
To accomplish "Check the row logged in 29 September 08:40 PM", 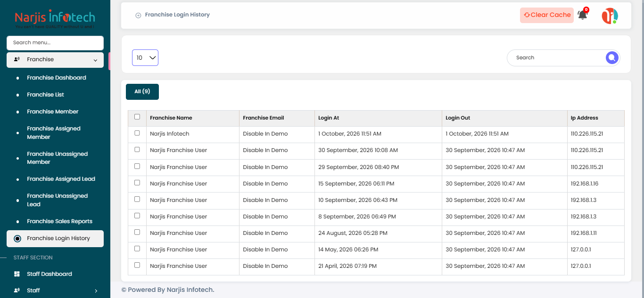I will click(x=137, y=166).
